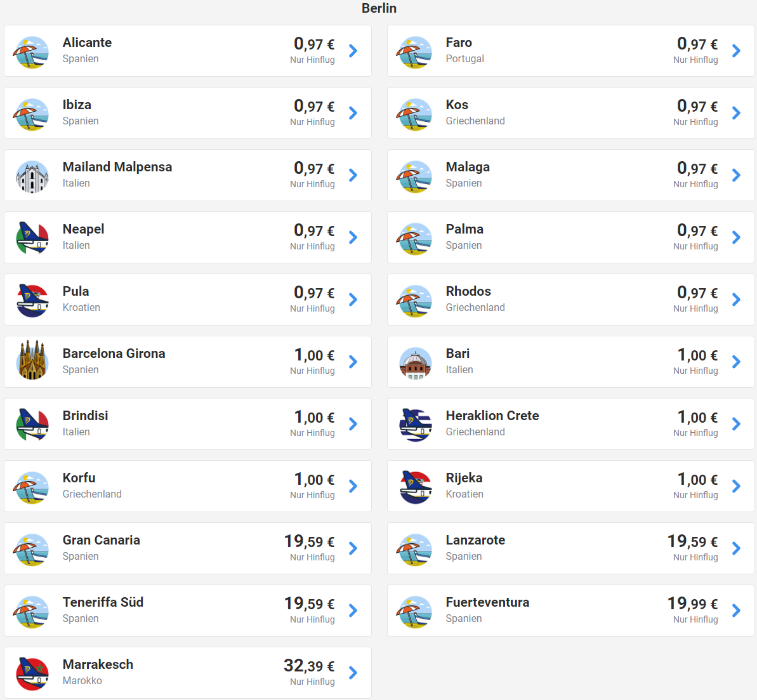Click the 19,99 € price for Fuerteventura
757x700 pixels.
pos(692,604)
